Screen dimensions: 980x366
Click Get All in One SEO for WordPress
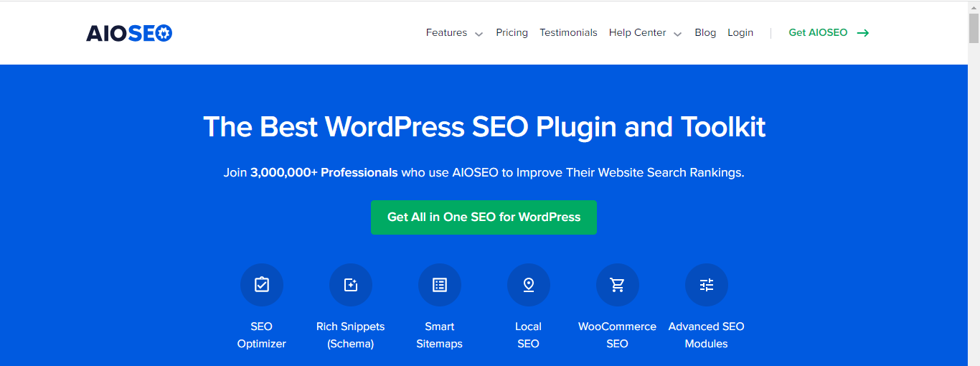pyautogui.click(x=484, y=217)
